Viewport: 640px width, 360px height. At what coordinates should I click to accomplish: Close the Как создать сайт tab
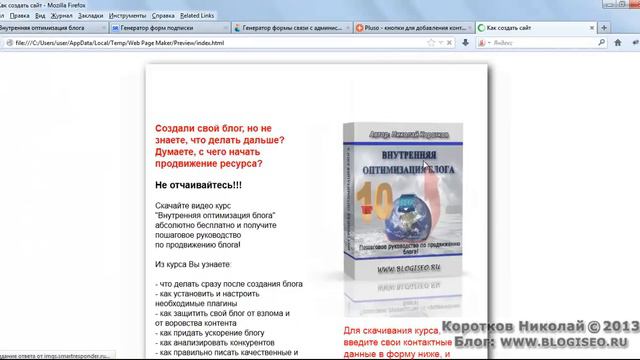point(591,28)
